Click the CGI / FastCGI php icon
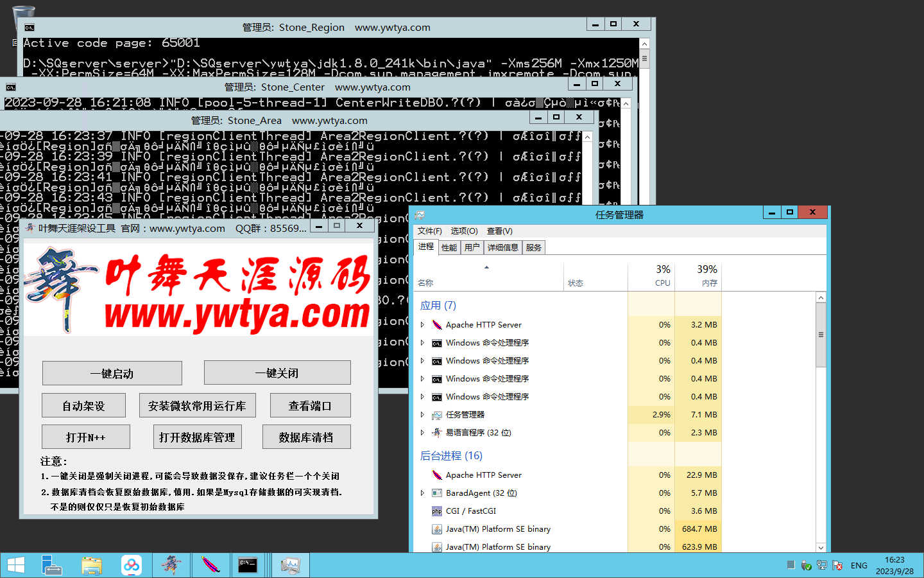This screenshot has width=924, height=578. tap(437, 511)
